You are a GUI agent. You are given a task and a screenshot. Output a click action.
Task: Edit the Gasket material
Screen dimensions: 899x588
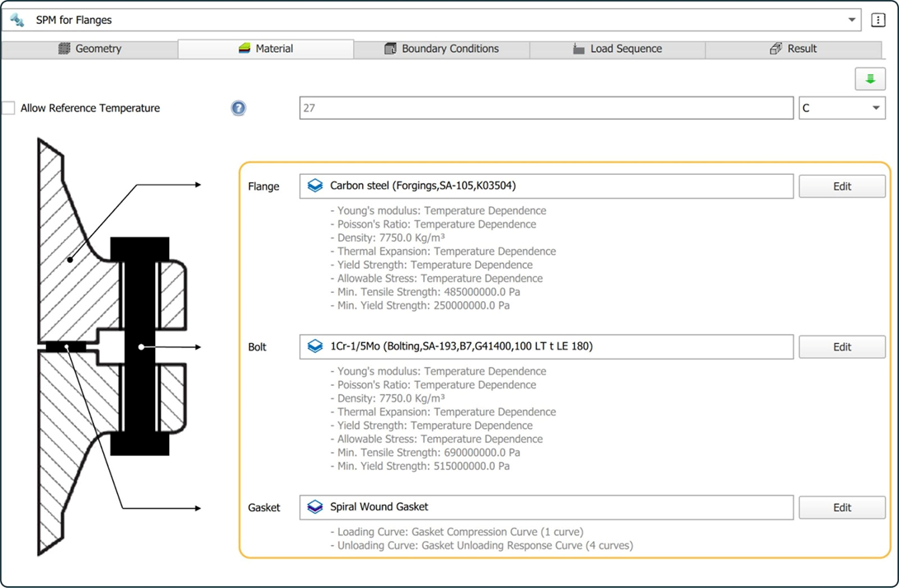pos(841,507)
